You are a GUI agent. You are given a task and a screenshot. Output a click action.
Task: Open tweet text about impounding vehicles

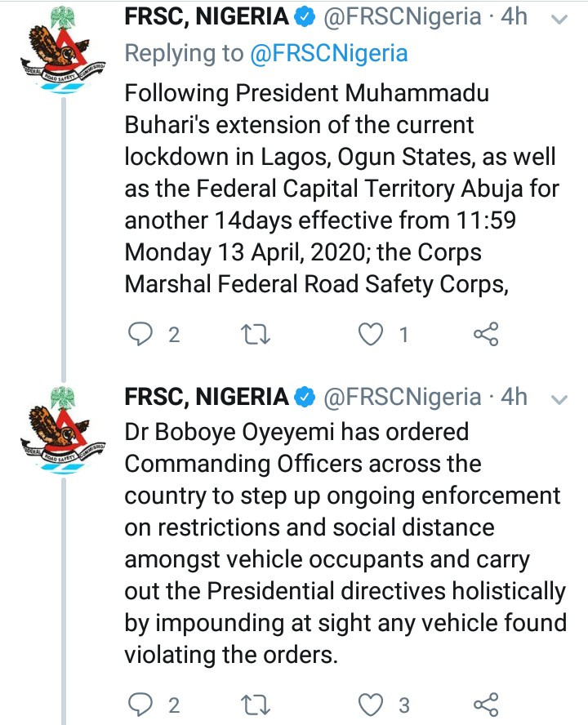345,544
